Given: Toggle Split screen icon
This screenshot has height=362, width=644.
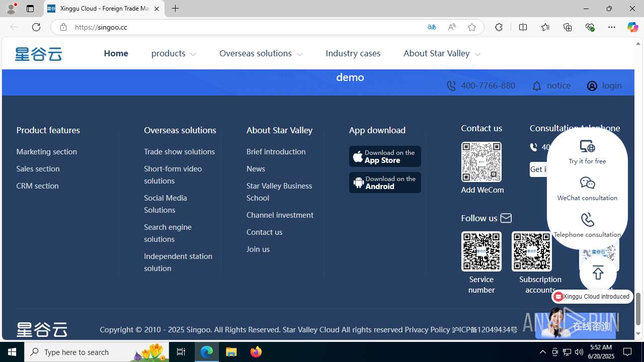Looking at the screenshot, I should pos(523,27).
